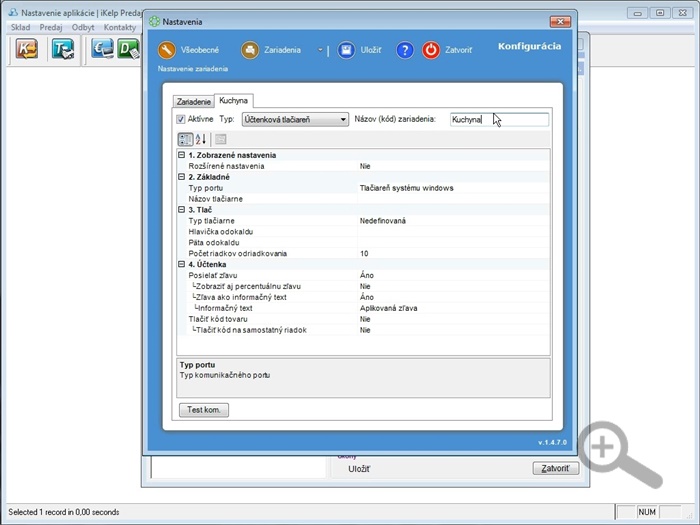Click the Test kom. button
Screen dimensions: 700x525
point(204,410)
